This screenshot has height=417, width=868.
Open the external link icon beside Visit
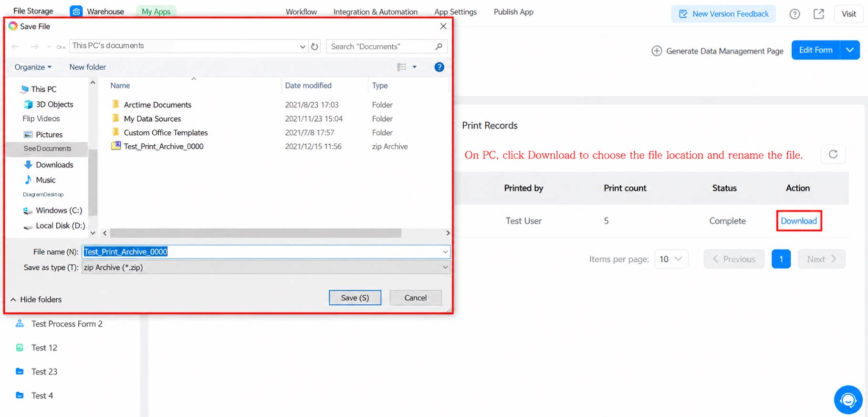coord(819,14)
